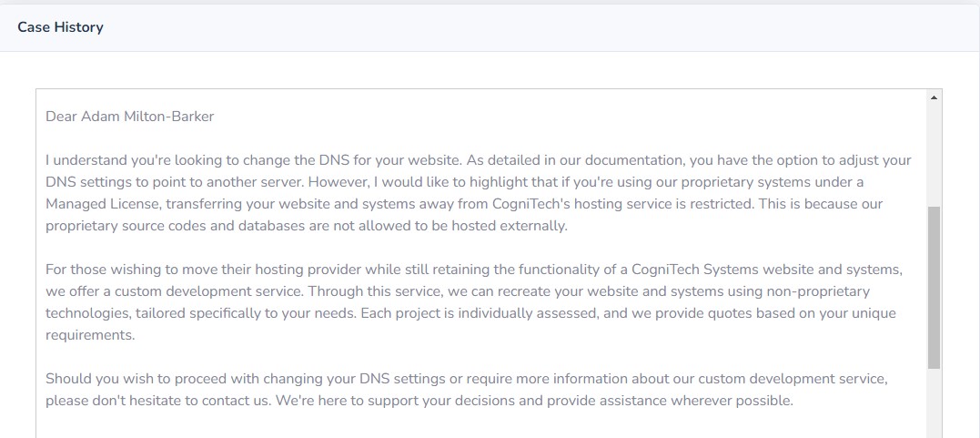Click scrollbar track above the thumb
980x438 pixels.
(934, 155)
